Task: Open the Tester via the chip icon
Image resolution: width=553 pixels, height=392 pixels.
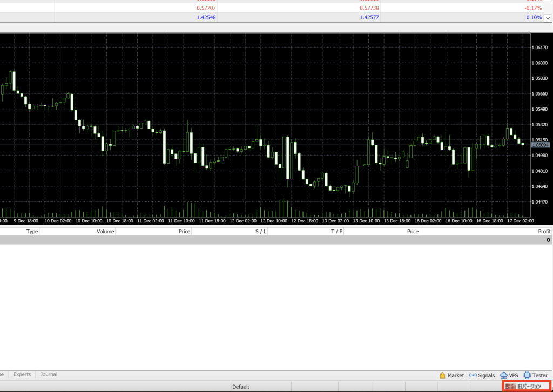Action: click(527, 375)
